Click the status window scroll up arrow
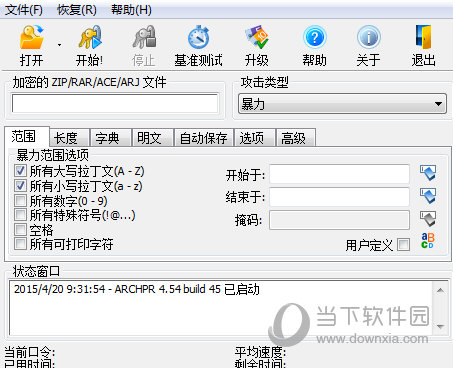The width and height of the screenshot is (453, 368). [440, 290]
